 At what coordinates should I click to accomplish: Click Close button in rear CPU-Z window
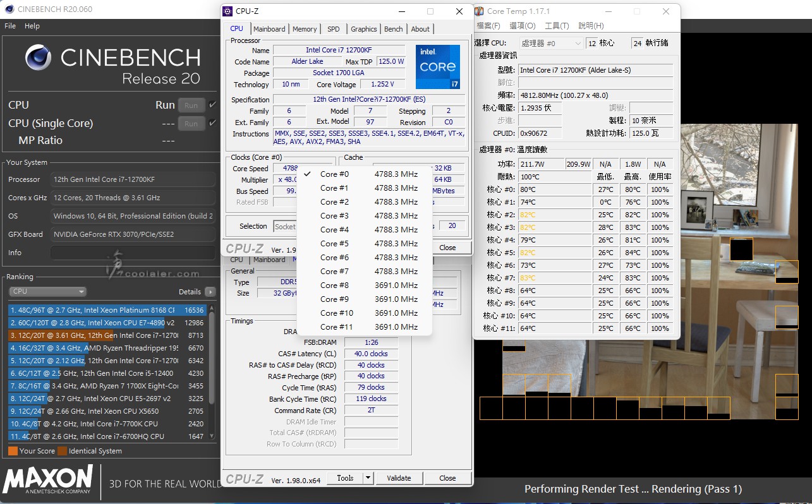click(448, 478)
